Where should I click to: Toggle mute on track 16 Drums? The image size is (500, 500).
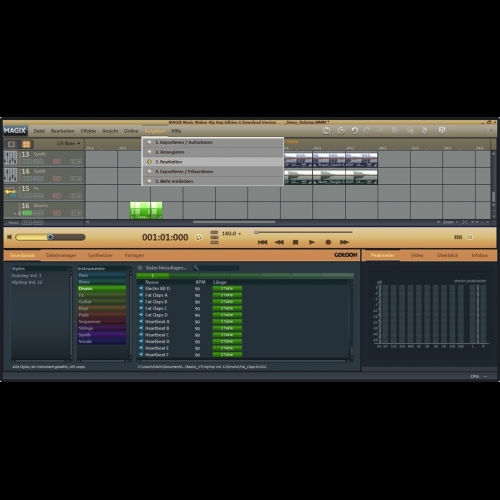click(38, 213)
